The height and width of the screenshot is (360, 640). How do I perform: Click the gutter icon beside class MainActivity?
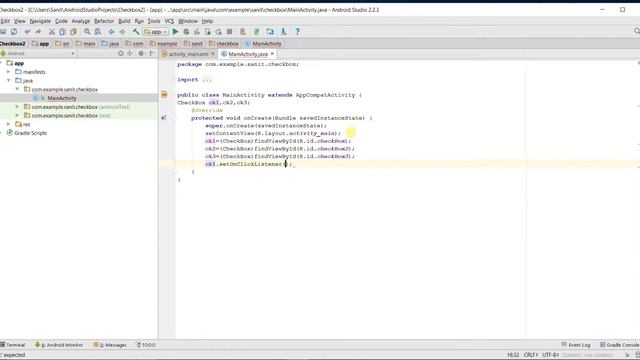164,95
